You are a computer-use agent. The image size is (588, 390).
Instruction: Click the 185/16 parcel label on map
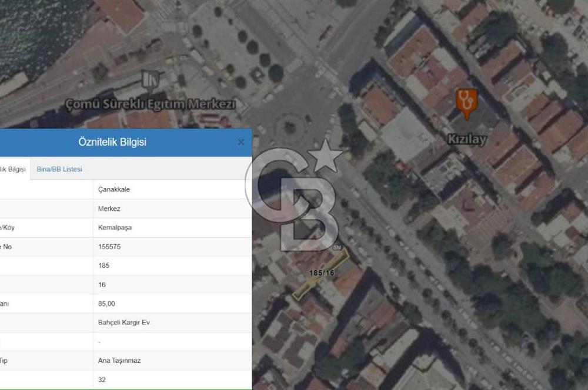point(322,273)
